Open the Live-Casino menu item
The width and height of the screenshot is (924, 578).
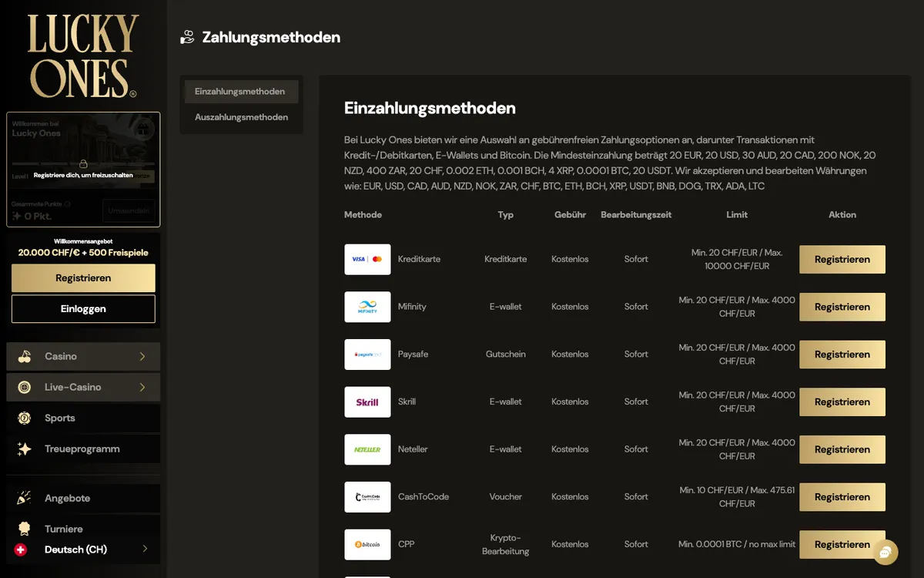pyautogui.click(x=83, y=387)
